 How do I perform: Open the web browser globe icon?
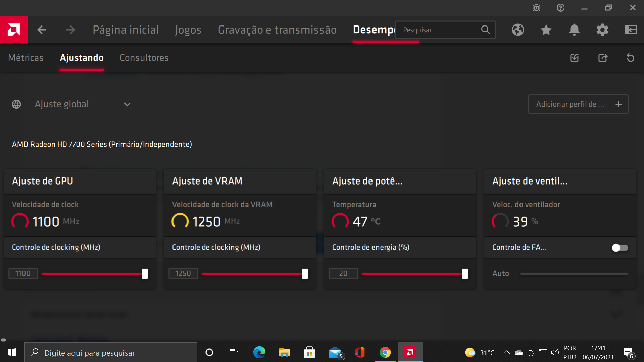[x=518, y=30]
